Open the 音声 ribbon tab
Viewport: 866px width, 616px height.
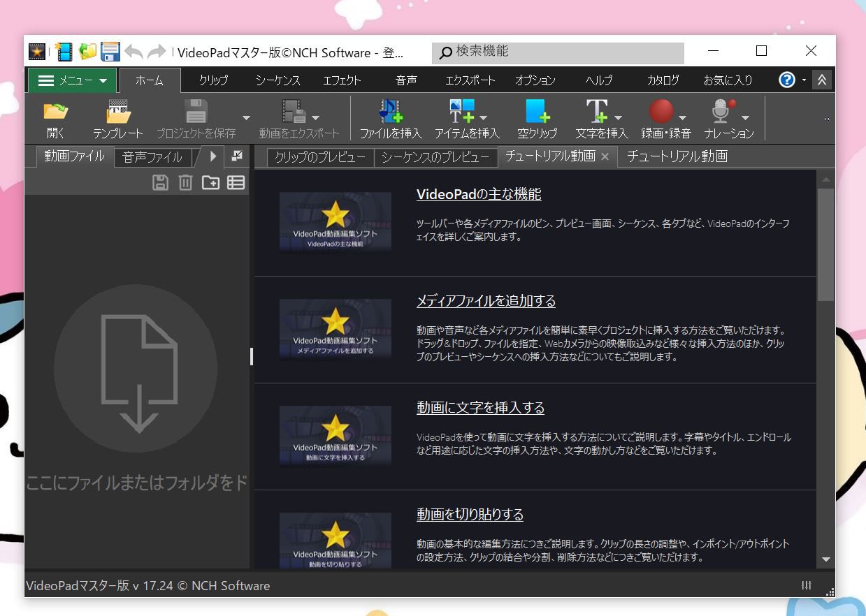406,80
